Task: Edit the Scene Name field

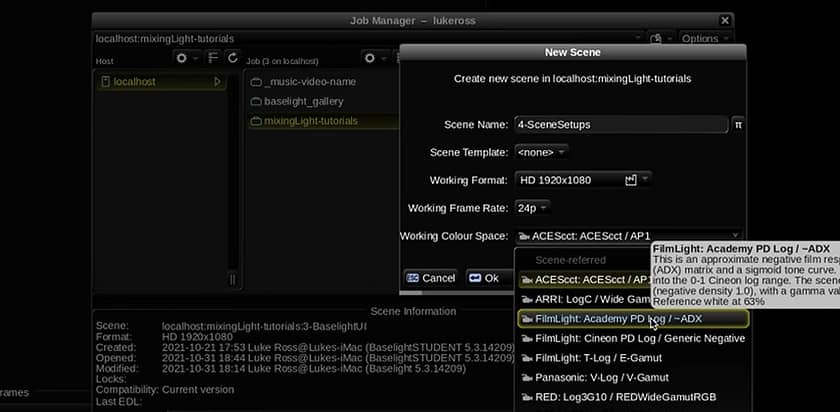Action: pyautogui.click(x=621, y=125)
